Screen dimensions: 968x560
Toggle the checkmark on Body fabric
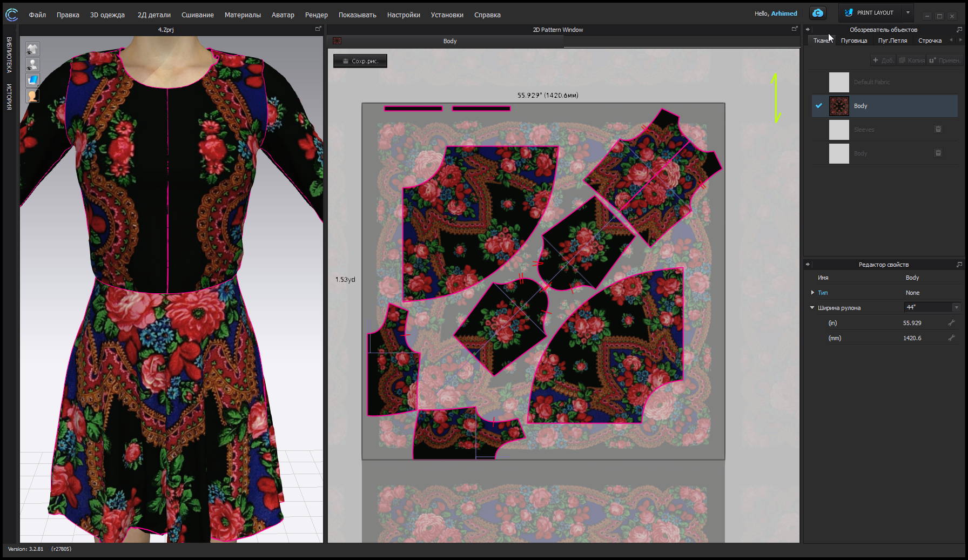click(x=819, y=106)
